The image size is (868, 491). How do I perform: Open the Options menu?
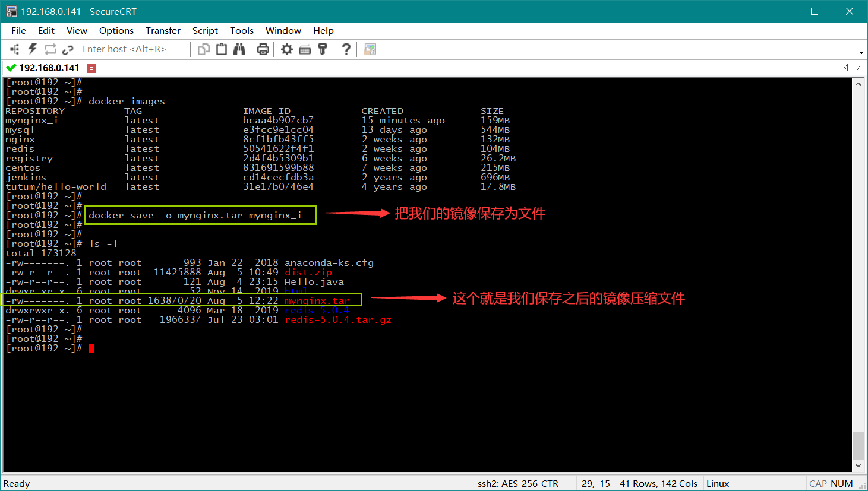click(x=116, y=30)
